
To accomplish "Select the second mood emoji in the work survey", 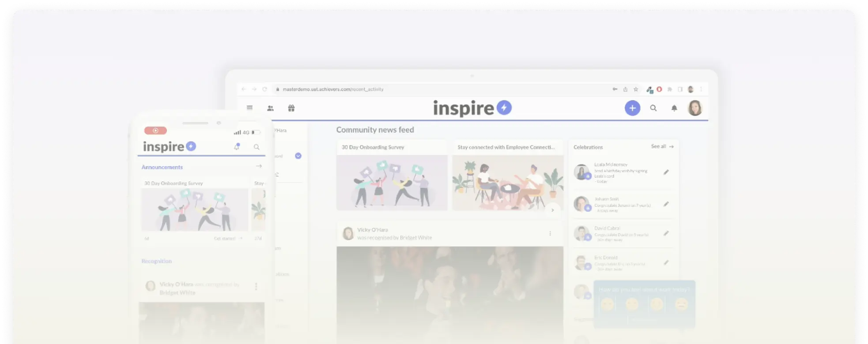I will pyautogui.click(x=632, y=304).
